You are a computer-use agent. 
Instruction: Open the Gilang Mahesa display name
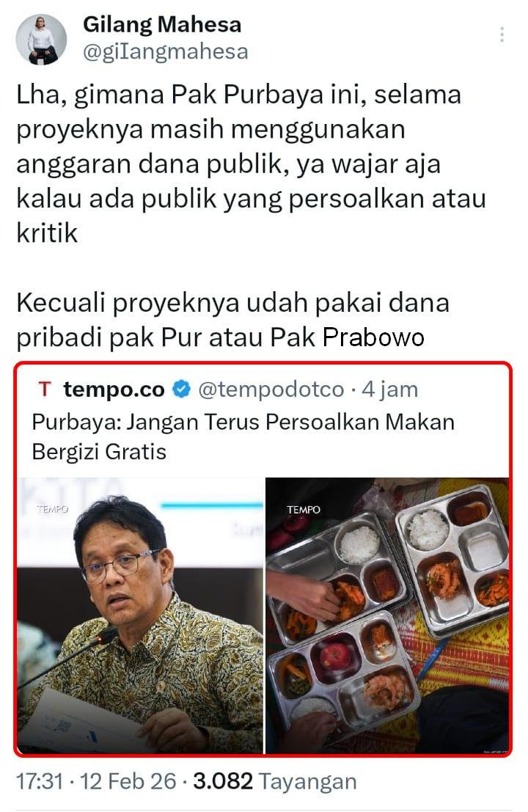162,24
